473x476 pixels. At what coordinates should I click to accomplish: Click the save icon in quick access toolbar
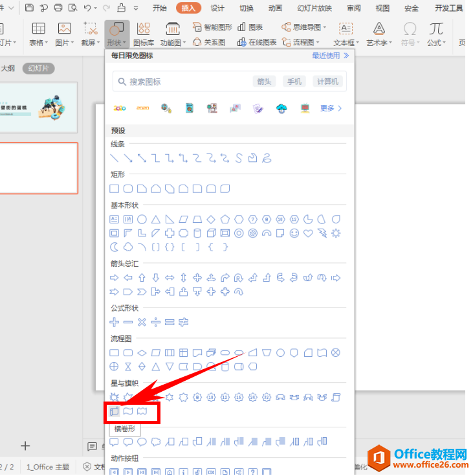29,8
